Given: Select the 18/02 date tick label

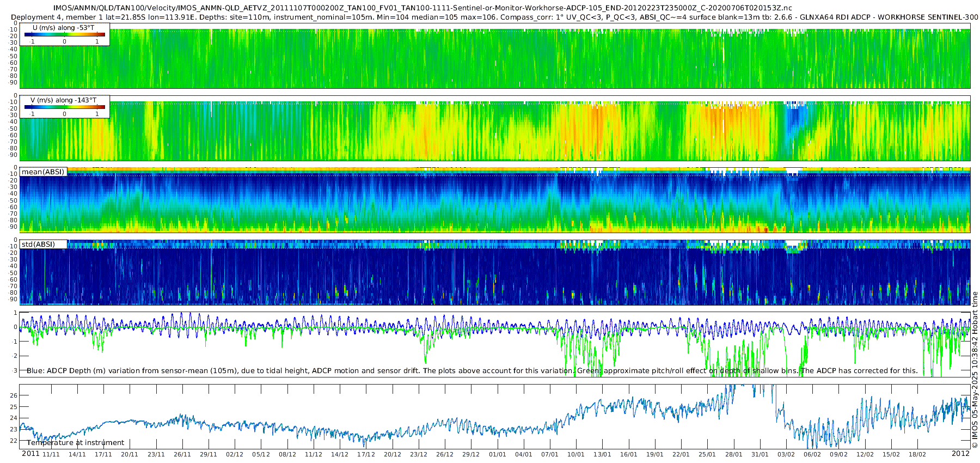Looking at the screenshot, I should pos(917,454).
